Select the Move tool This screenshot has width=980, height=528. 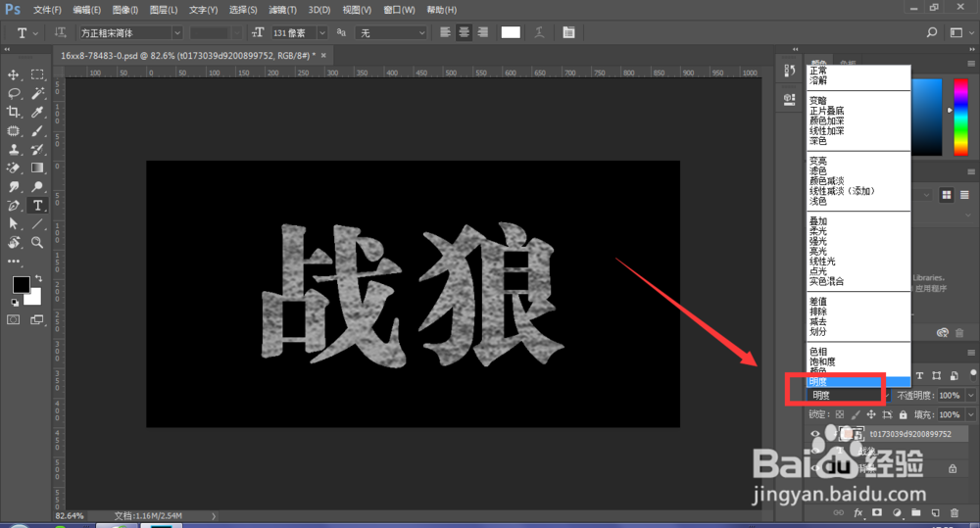(x=13, y=74)
